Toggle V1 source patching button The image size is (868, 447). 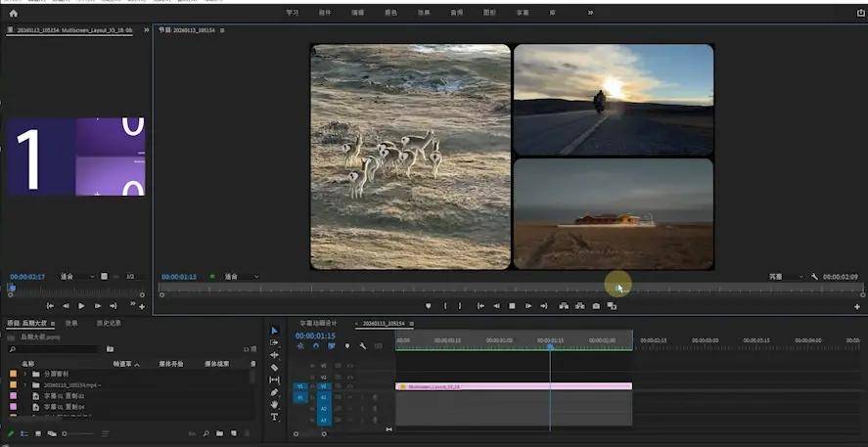pyautogui.click(x=300, y=386)
